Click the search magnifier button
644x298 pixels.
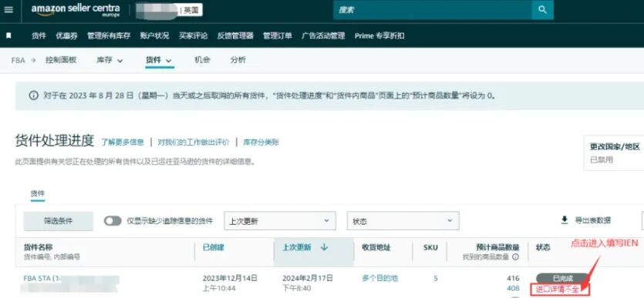click(x=542, y=10)
